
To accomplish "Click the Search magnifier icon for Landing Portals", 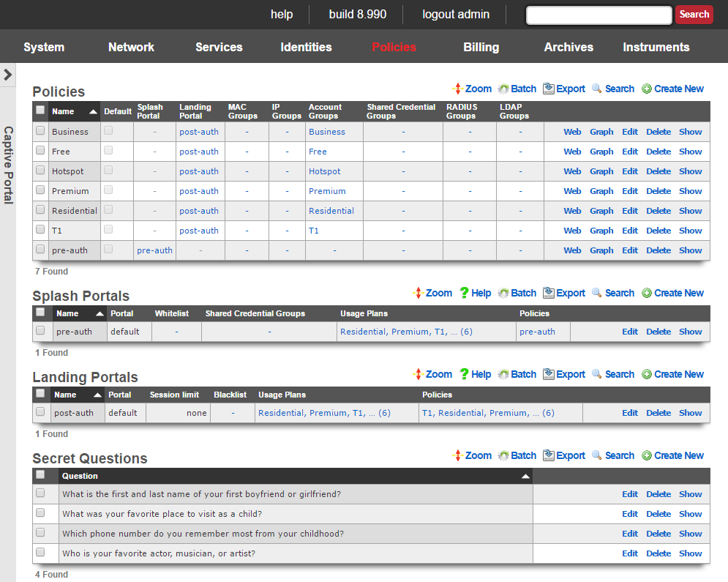I will tap(597, 374).
